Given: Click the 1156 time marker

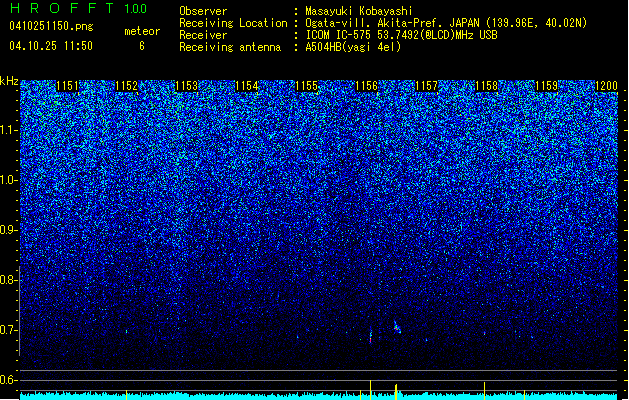Looking at the screenshot, I should click(x=366, y=86).
